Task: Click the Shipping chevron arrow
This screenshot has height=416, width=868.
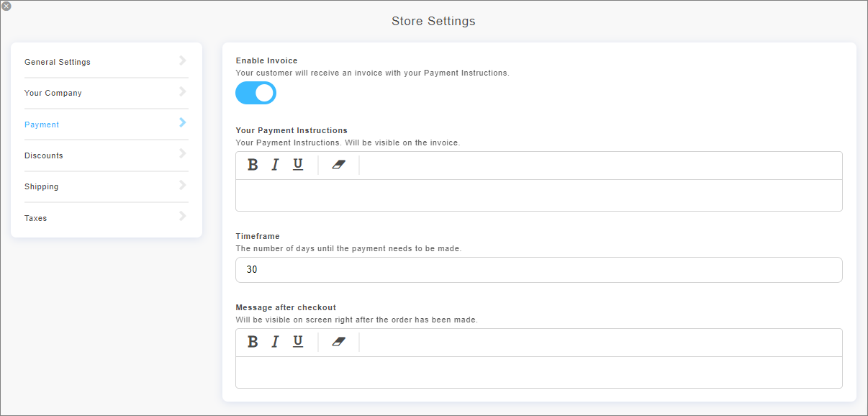Action: point(183,185)
